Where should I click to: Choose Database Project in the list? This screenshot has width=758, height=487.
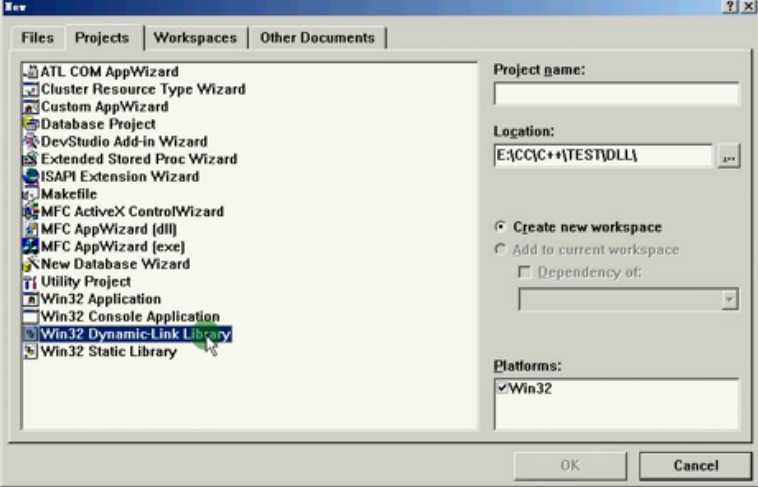click(x=98, y=124)
